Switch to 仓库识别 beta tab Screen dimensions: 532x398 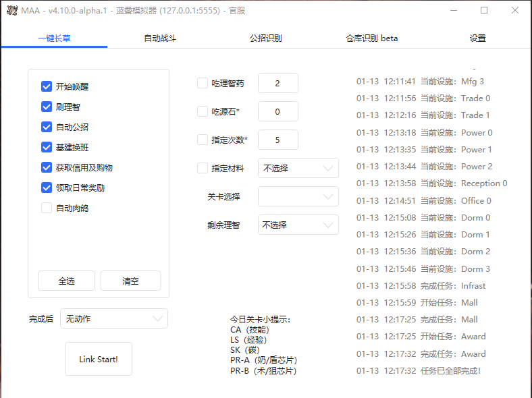(372, 38)
